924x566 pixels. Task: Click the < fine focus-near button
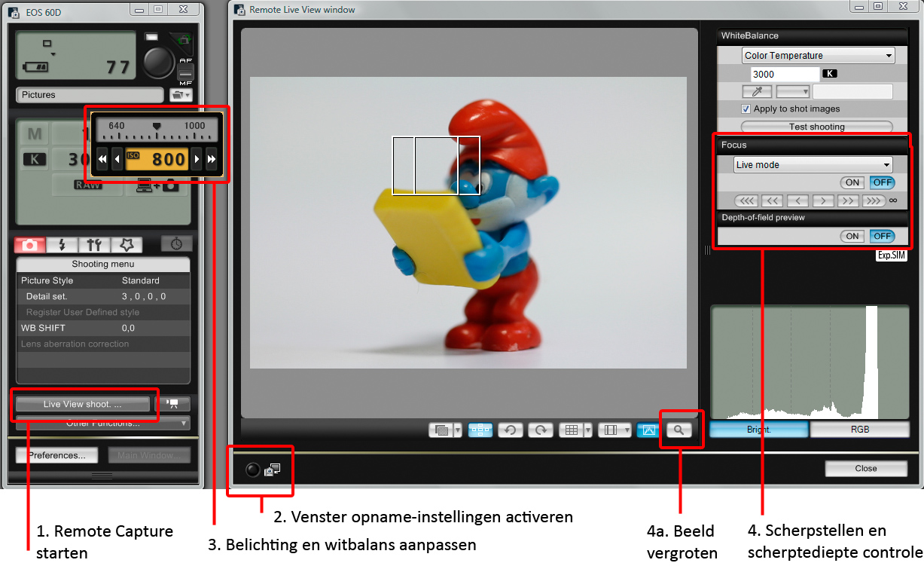[x=797, y=200]
